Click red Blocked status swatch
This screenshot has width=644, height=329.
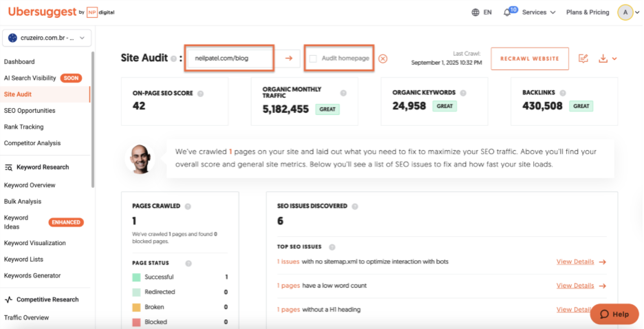click(136, 322)
